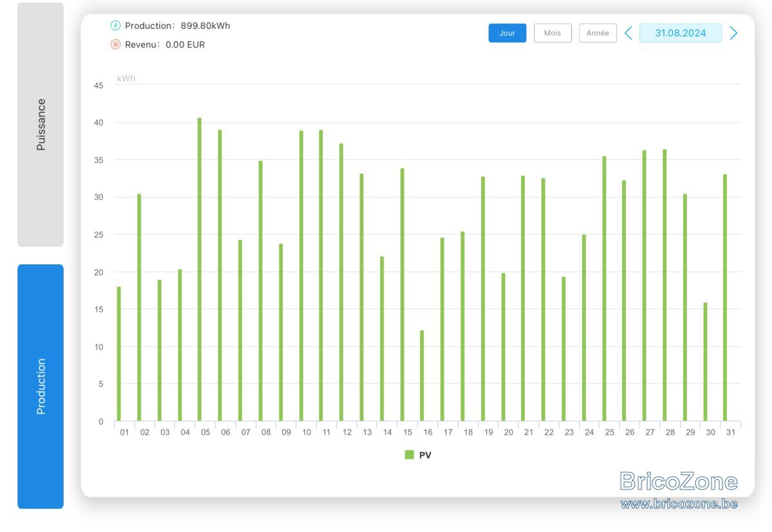The image size is (772, 532).
Task: Go to next date with right chevron
Action: point(733,33)
